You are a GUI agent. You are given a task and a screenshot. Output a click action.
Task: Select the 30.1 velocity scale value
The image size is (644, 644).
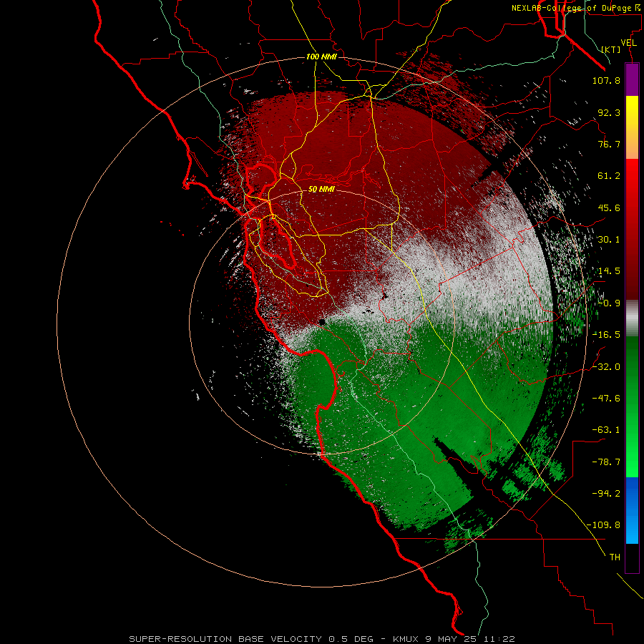pos(609,240)
